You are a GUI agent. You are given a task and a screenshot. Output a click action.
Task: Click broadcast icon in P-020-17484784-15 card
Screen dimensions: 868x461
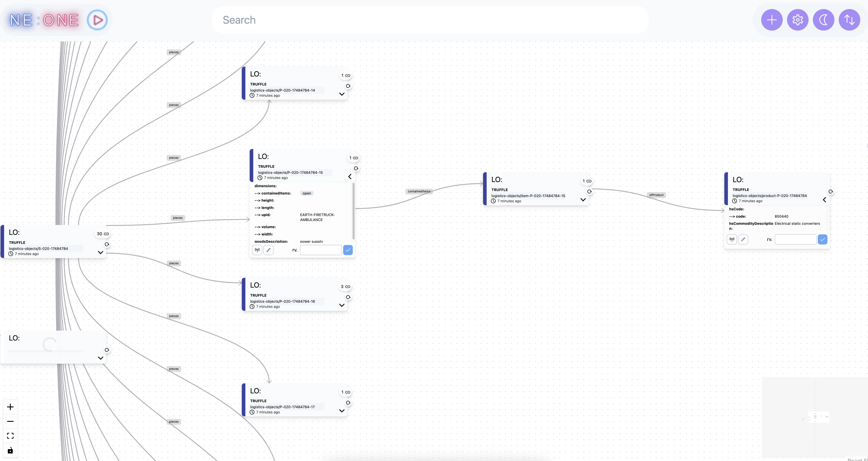257,250
